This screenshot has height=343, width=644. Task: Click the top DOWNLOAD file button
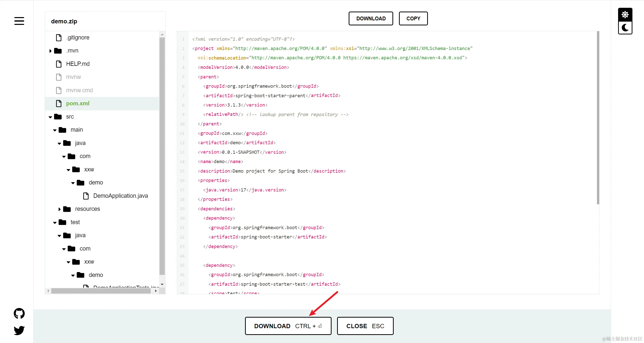371,19
